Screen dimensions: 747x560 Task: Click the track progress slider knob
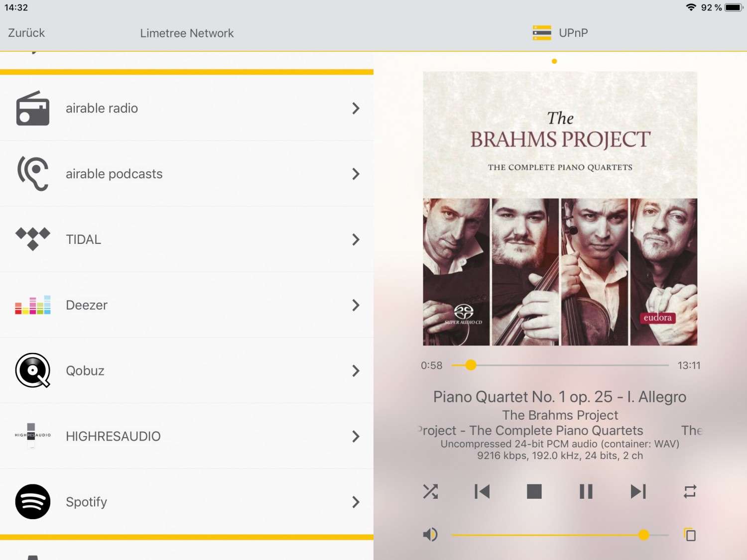pyautogui.click(x=471, y=365)
